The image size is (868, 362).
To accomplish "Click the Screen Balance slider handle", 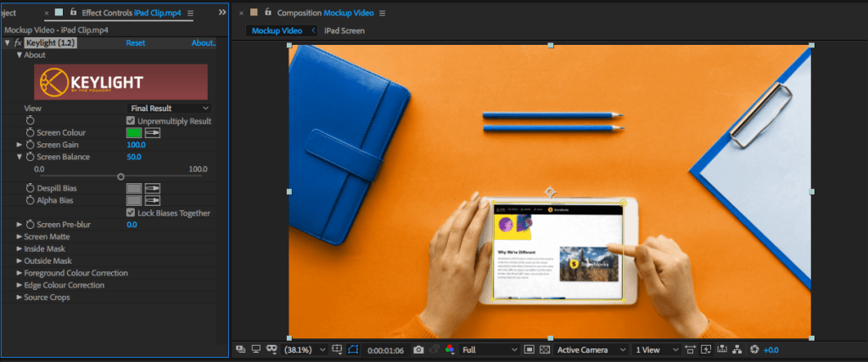I will point(120,177).
